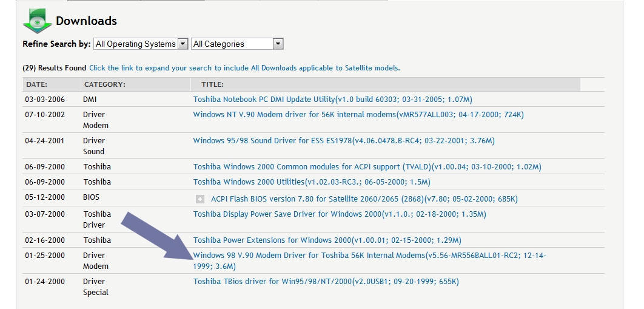Open Windows 95/98 Sound Driver for ESS link
The width and height of the screenshot is (644, 309).
344,141
